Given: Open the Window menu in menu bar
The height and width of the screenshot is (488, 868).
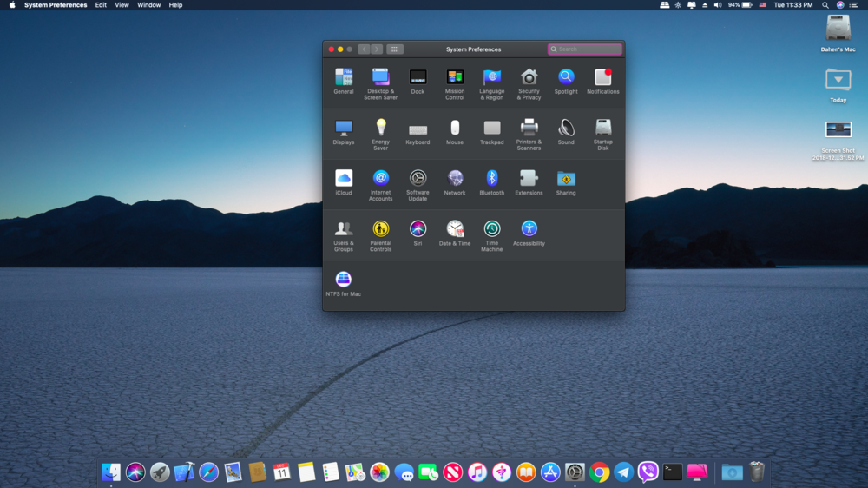Looking at the screenshot, I should [x=148, y=5].
